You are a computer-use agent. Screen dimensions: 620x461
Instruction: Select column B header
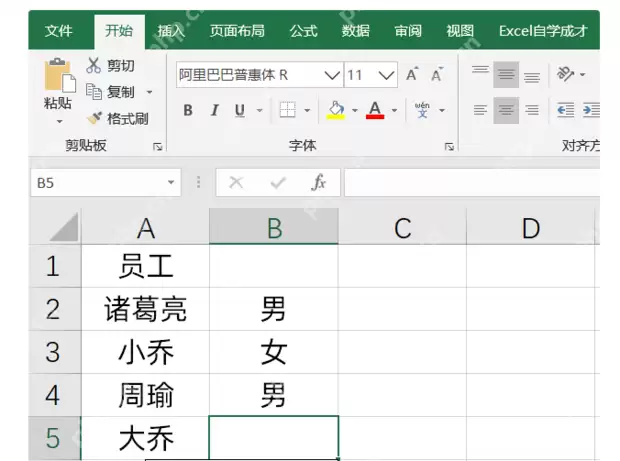coord(274,227)
